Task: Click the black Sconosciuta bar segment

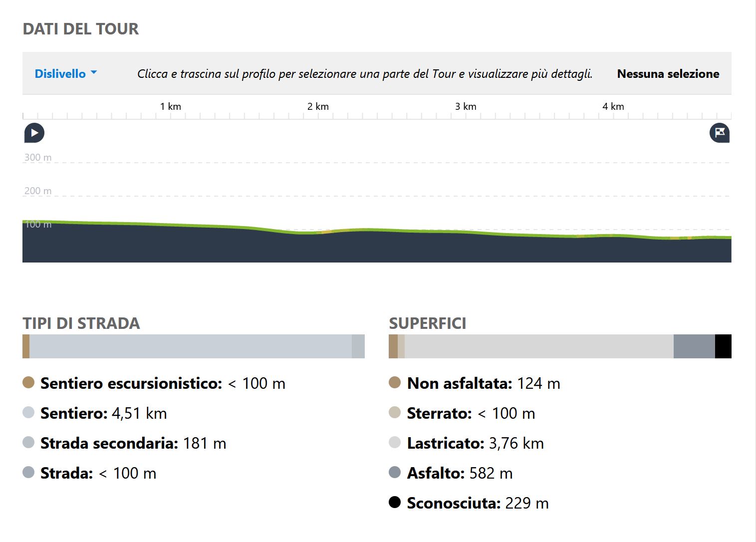Action: pos(723,346)
